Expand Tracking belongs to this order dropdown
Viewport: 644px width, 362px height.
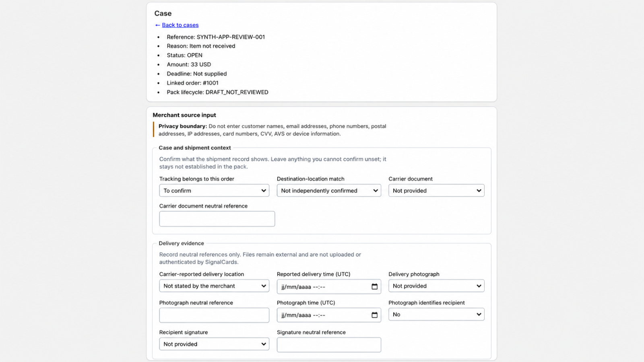tap(214, 191)
